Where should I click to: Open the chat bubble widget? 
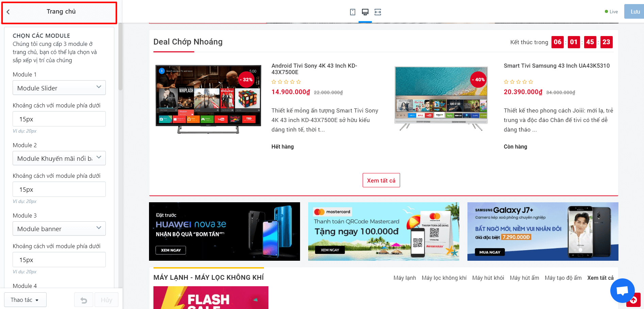[622, 291]
